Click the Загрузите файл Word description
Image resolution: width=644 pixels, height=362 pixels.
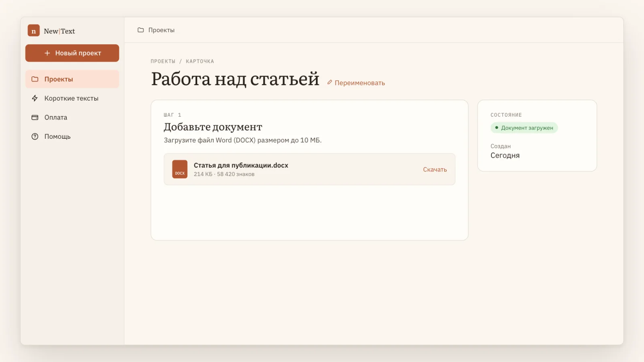[243, 140]
